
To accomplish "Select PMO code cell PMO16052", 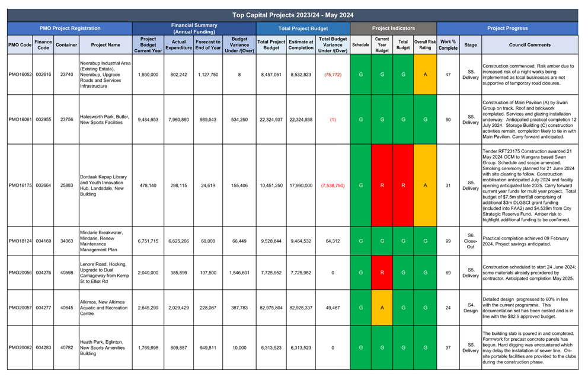I will (20, 75).
